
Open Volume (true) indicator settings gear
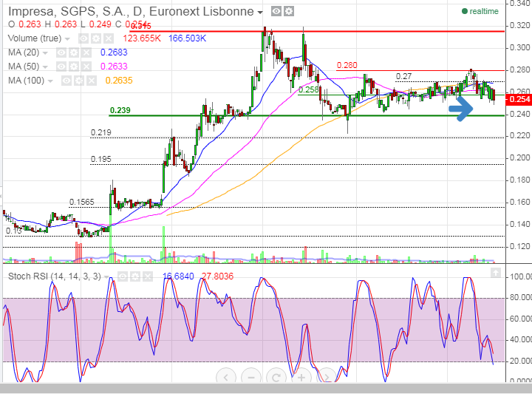point(96,38)
